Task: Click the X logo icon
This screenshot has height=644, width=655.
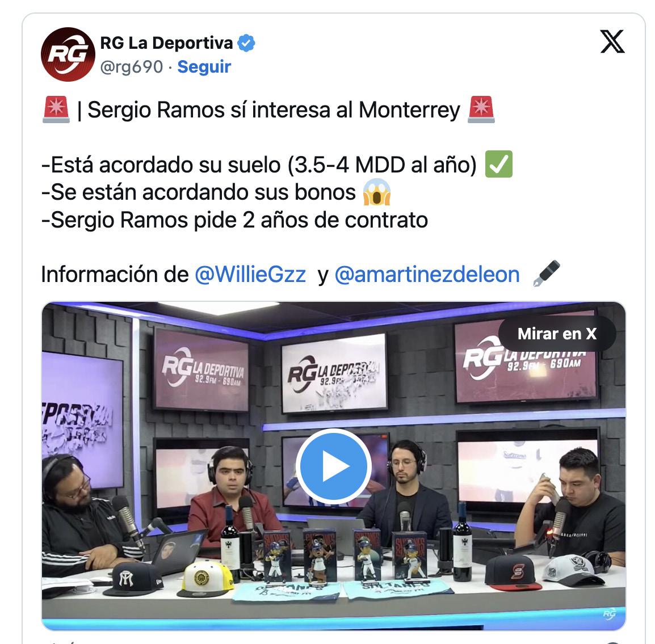Action: pos(612,42)
